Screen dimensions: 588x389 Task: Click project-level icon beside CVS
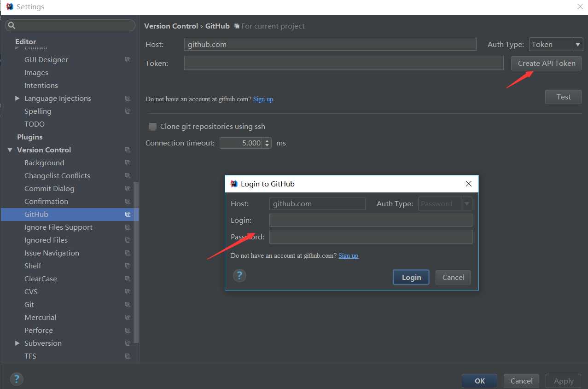pyautogui.click(x=128, y=292)
